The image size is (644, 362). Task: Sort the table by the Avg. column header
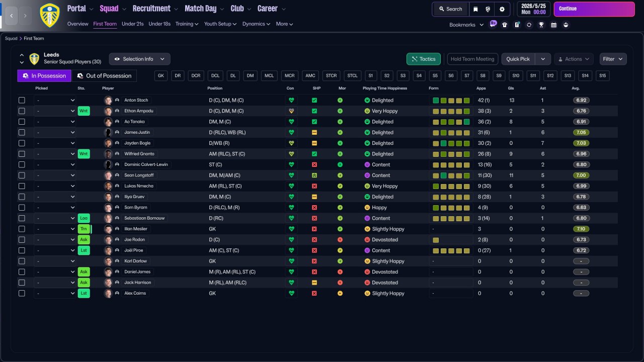pos(576,88)
